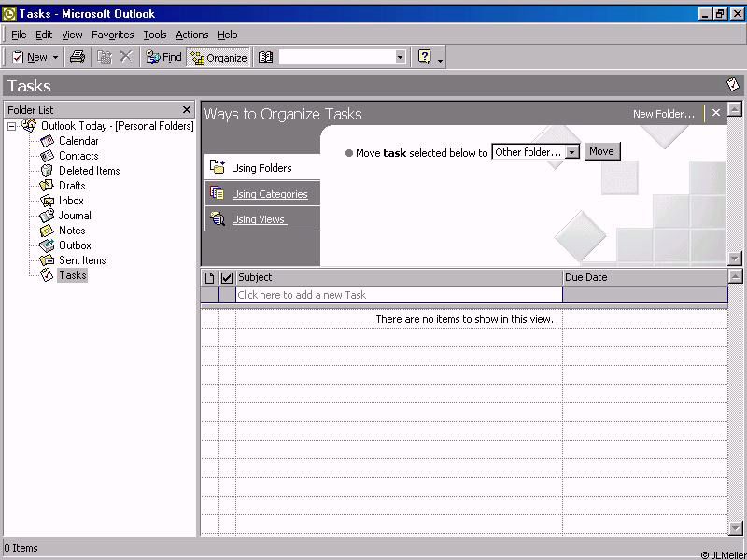Select the Notes folder
747x560 pixels.
pos(72,231)
